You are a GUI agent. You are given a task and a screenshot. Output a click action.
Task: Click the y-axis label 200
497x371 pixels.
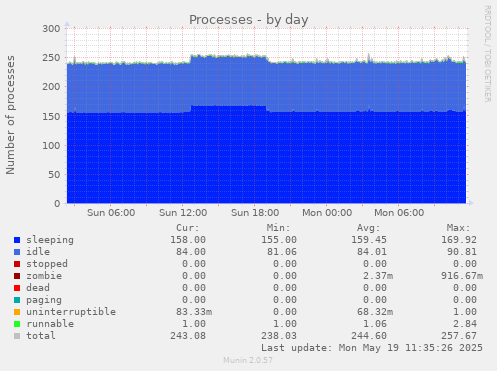tap(51, 87)
